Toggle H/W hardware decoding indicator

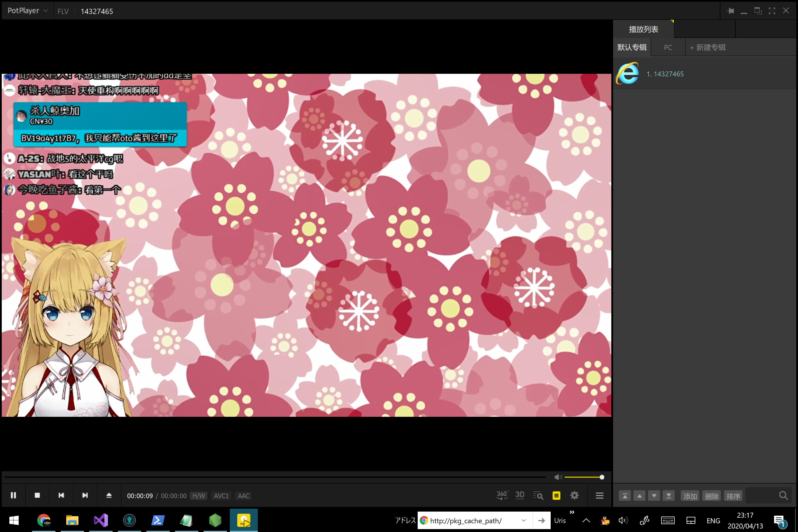click(199, 496)
